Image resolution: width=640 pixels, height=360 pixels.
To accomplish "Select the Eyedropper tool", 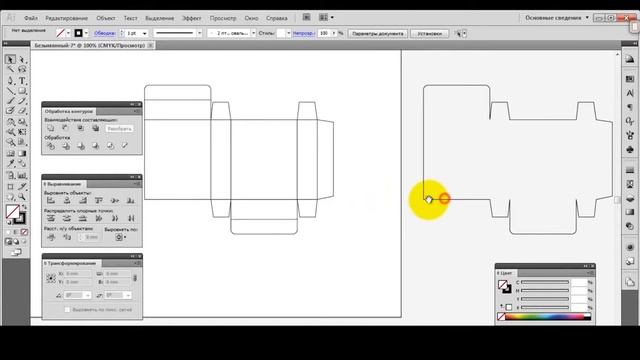I will point(10,164).
